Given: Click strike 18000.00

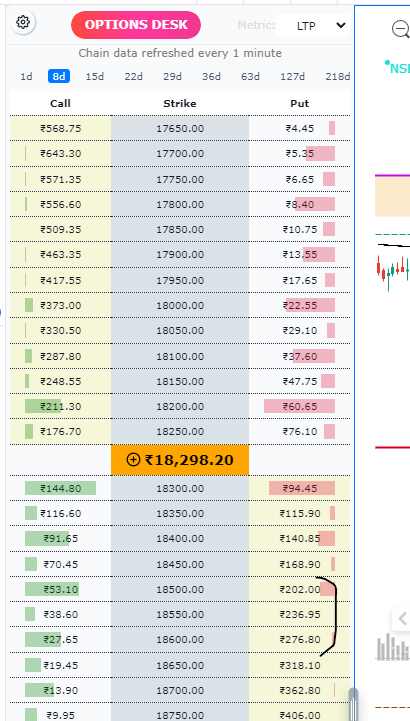Looking at the screenshot, I should pos(180,305).
